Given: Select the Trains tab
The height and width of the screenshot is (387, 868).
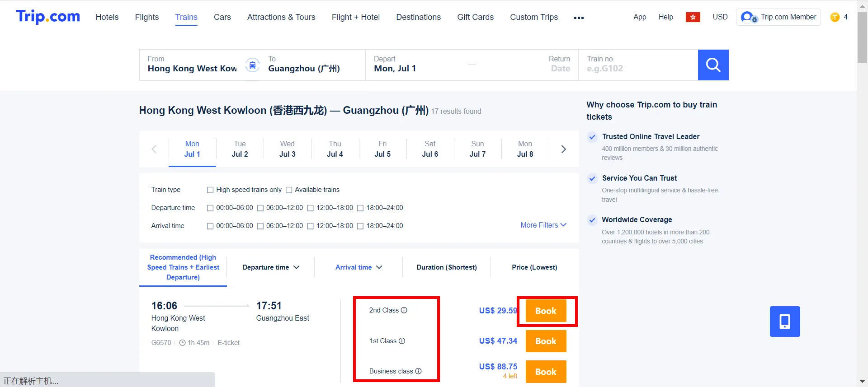Looking at the screenshot, I should [x=186, y=17].
